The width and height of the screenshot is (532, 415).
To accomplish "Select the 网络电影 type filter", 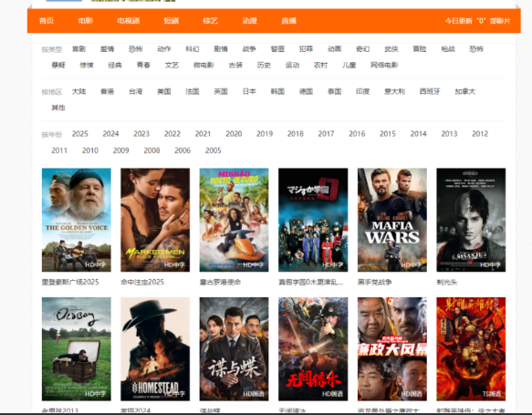I will (x=384, y=65).
